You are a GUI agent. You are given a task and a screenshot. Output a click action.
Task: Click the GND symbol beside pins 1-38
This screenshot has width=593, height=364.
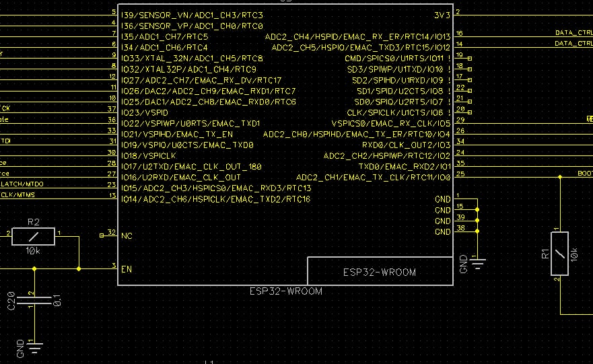(x=478, y=264)
